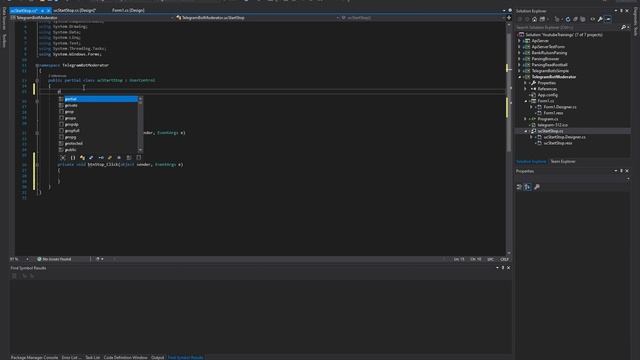640x360 pixels.
Task: Expand the ApiServer project node
Action: tap(520, 41)
